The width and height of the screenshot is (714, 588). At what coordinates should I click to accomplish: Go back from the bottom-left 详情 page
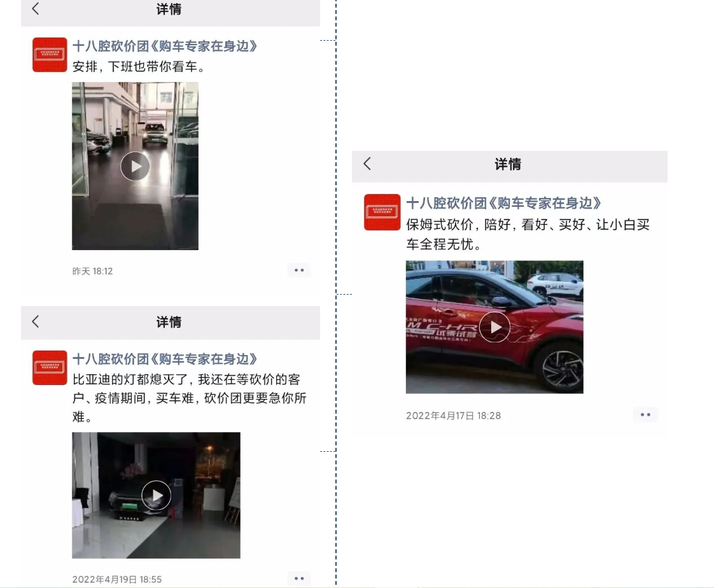[36, 321]
